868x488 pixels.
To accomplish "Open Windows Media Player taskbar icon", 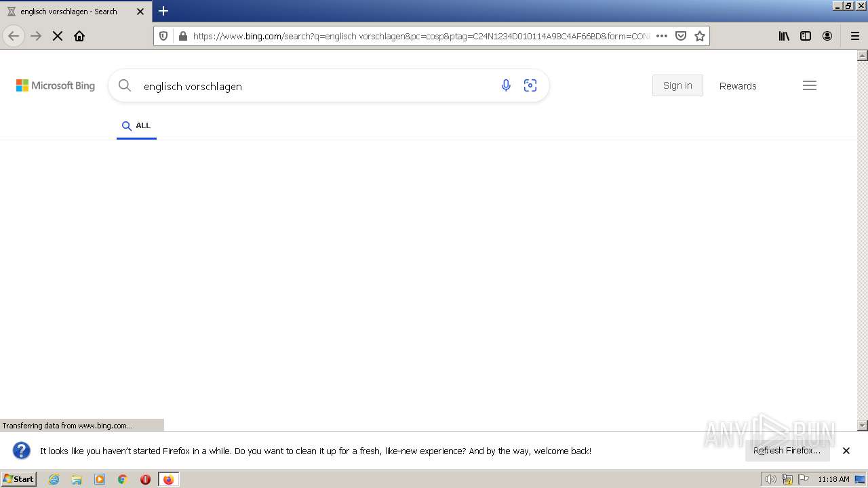I will tap(100, 479).
